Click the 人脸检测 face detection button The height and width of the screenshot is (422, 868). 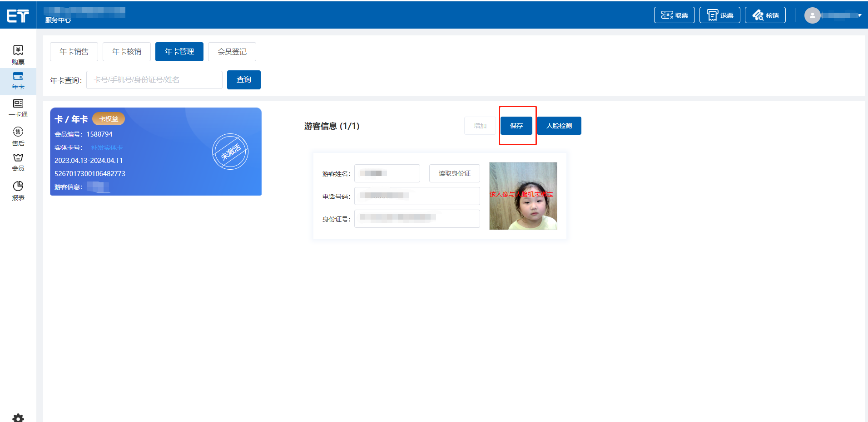pyautogui.click(x=559, y=126)
